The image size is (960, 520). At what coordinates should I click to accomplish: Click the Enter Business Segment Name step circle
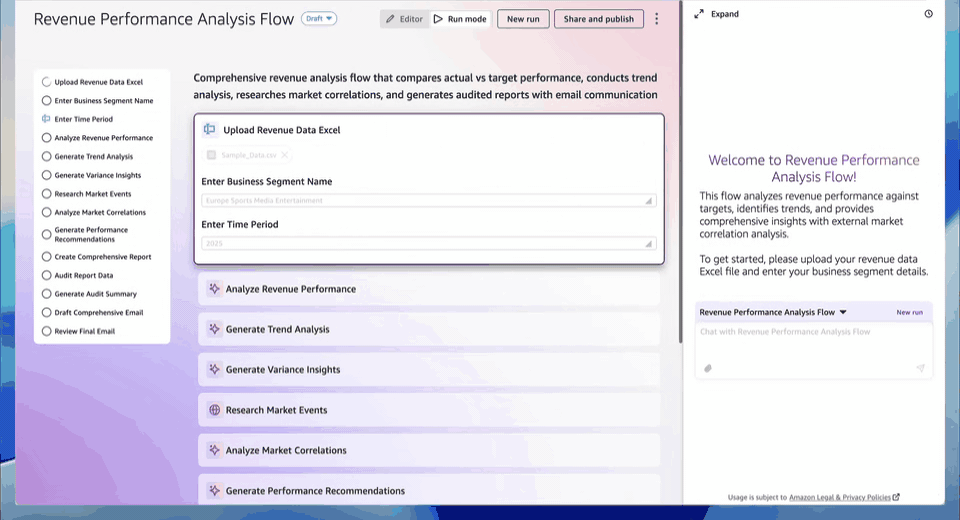point(46,100)
